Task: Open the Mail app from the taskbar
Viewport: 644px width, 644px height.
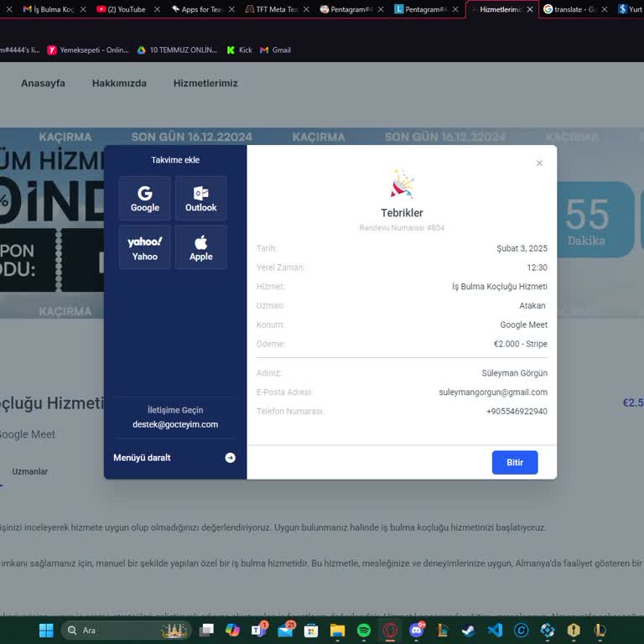Action: click(285, 630)
